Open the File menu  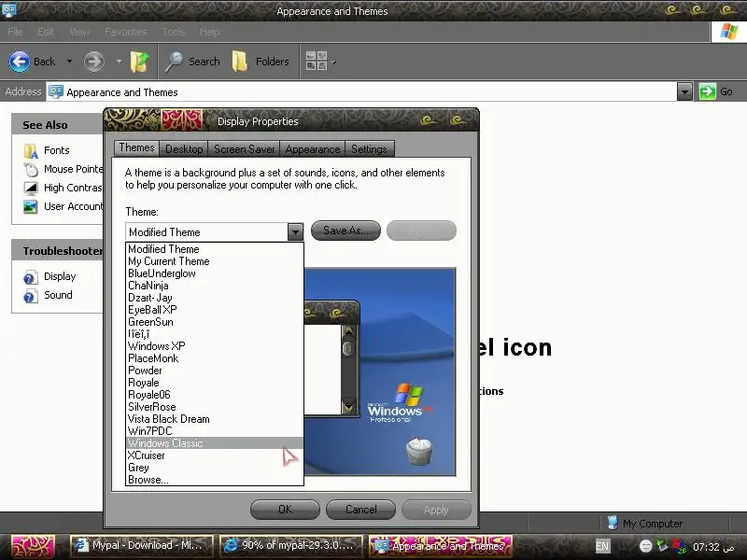pyautogui.click(x=15, y=32)
